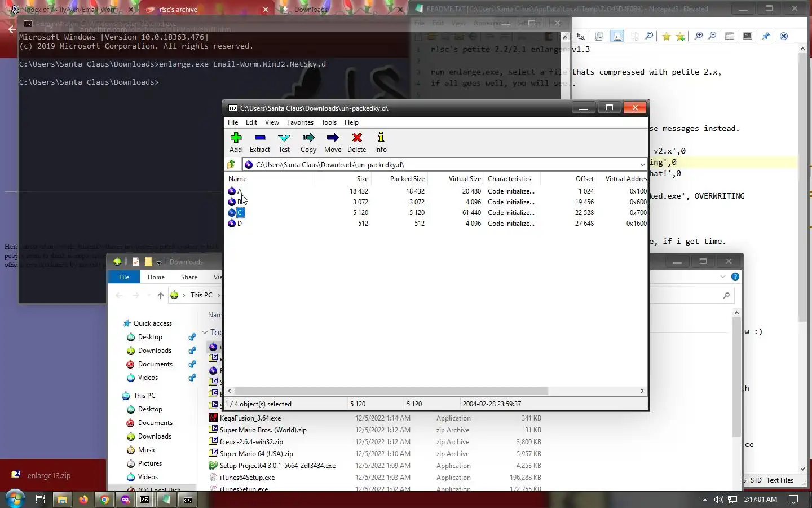
Task: Click This PC in the Explorer breadcrumb
Action: (201, 295)
